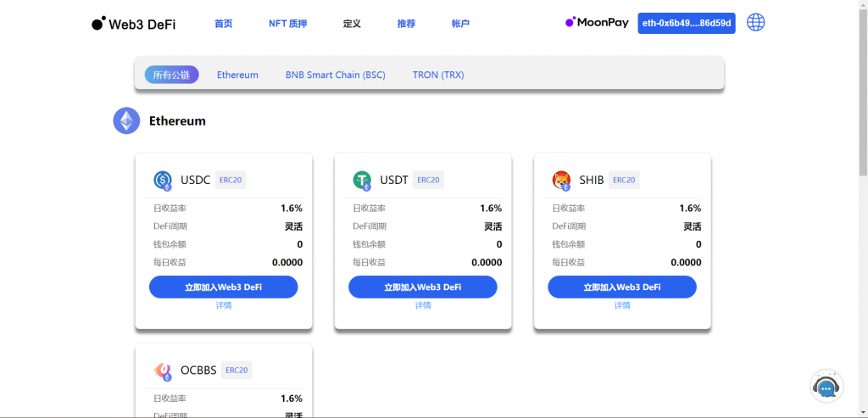Click SHIB DeFi周期 value 灵活
868x418 pixels.
(693, 226)
